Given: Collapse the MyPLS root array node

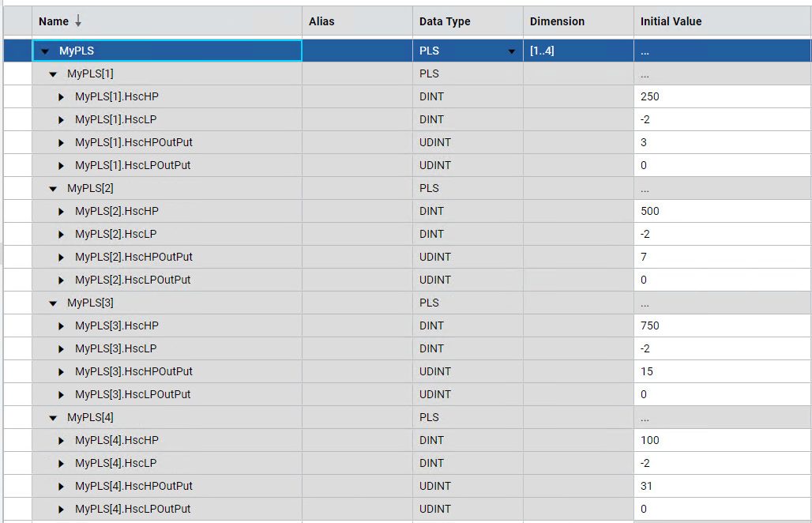Looking at the screenshot, I should (x=45, y=51).
